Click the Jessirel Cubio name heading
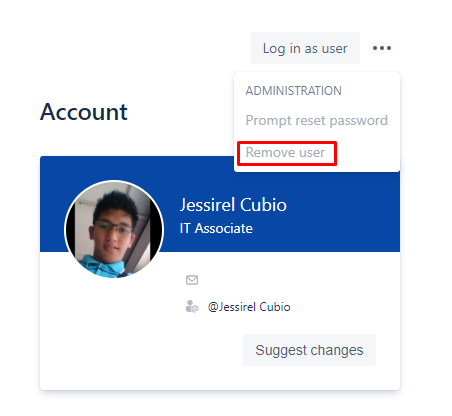Viewport: 452px width, 416px height. (x=233, y=205)
